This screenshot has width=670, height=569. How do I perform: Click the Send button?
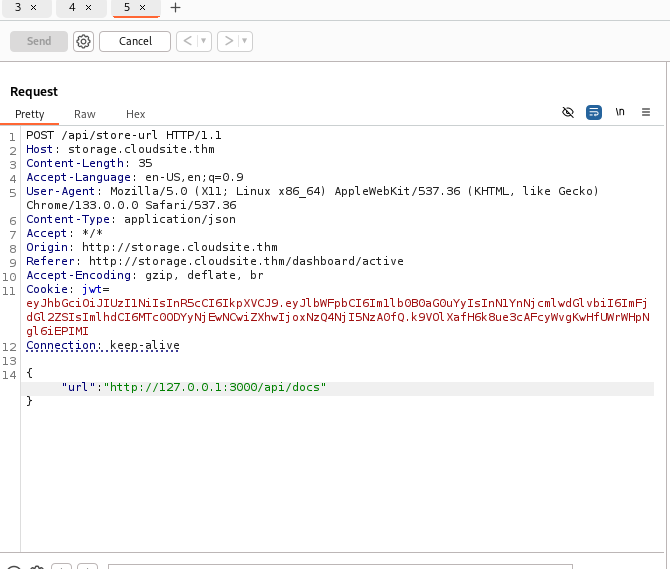(x=39, y=41)
